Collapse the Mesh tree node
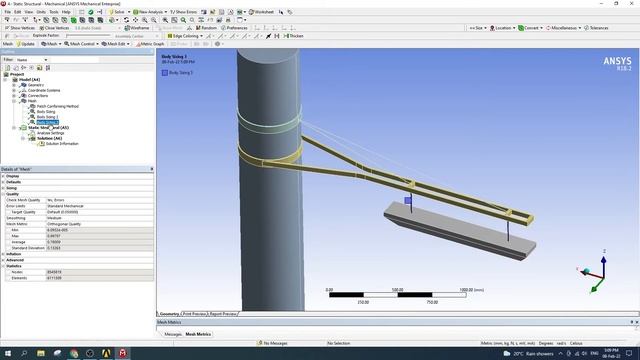This screenshot has width=640, height=360. click(x=14, y=101)
